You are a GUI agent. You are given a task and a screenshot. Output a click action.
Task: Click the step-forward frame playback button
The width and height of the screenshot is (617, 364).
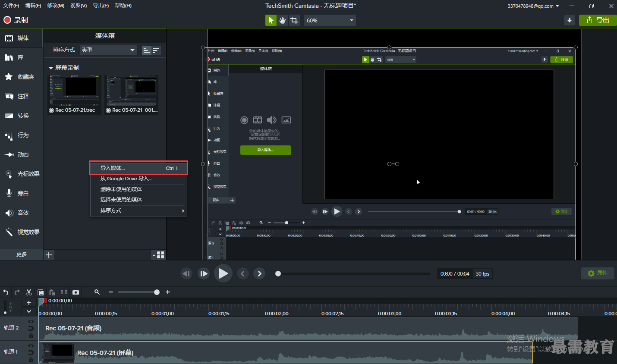204,273
